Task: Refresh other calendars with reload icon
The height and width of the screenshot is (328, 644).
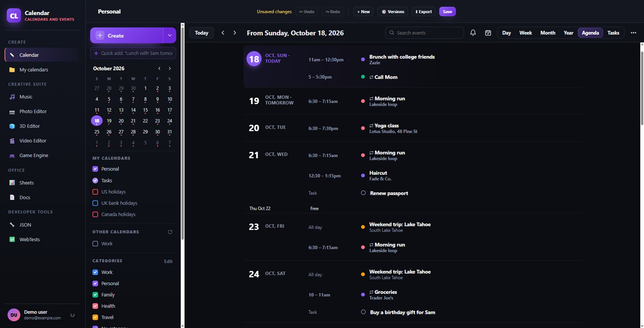Action: click(x=170, y=232)
